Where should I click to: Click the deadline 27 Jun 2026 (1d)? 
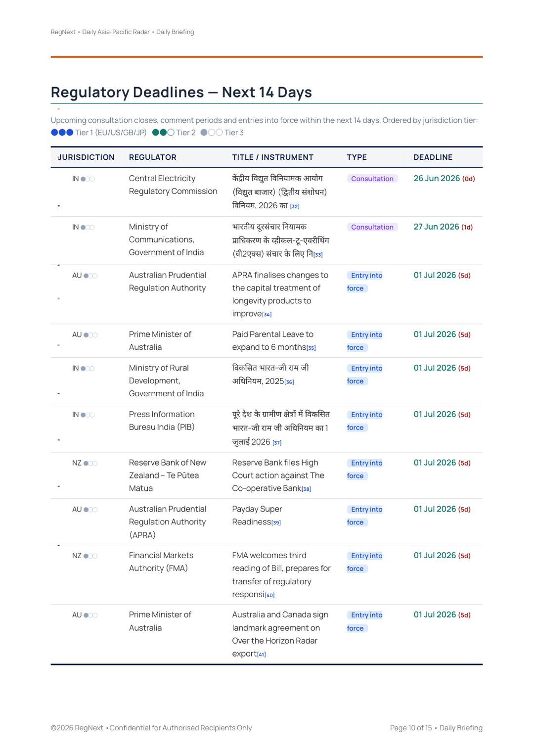(444, 227)
